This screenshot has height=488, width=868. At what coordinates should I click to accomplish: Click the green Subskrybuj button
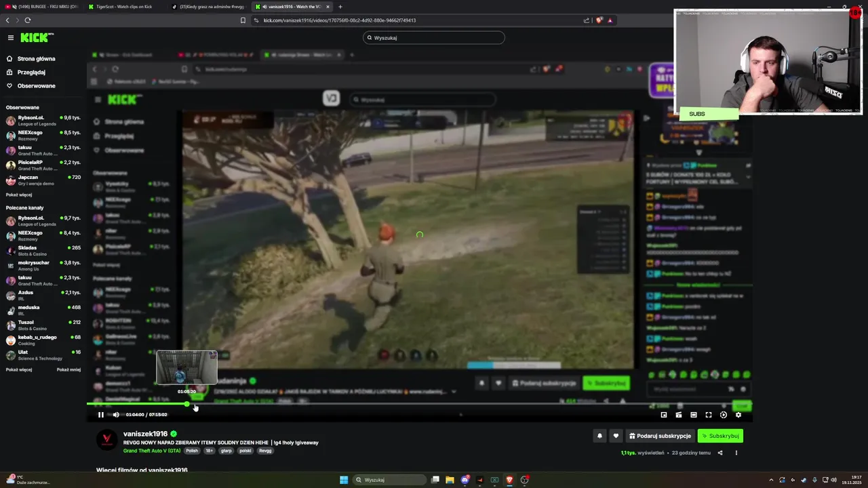(720, 436)
